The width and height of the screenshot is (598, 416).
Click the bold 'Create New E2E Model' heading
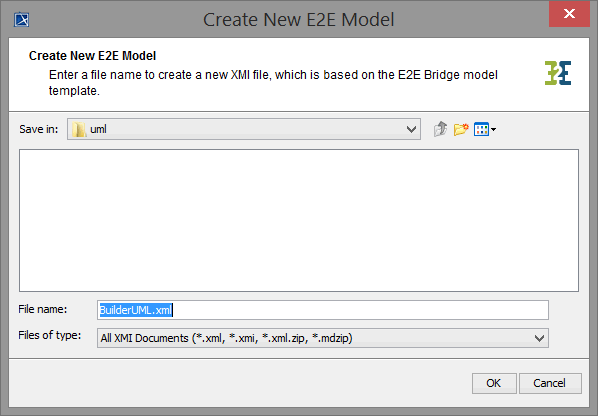click(x=92, y=56)
